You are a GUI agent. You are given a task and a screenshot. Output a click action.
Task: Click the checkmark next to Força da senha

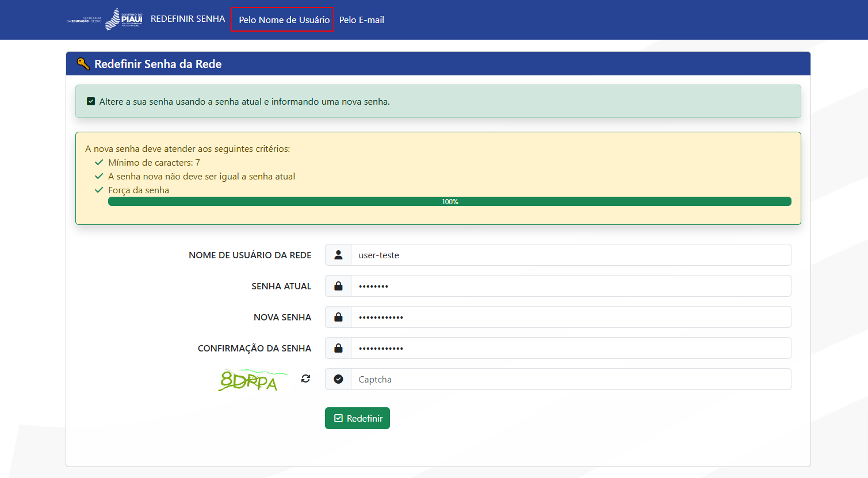99,190
